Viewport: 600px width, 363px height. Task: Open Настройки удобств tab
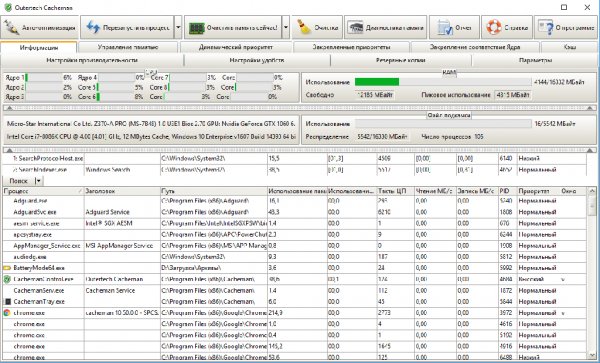pyautogui.click(x=257, y=60)
